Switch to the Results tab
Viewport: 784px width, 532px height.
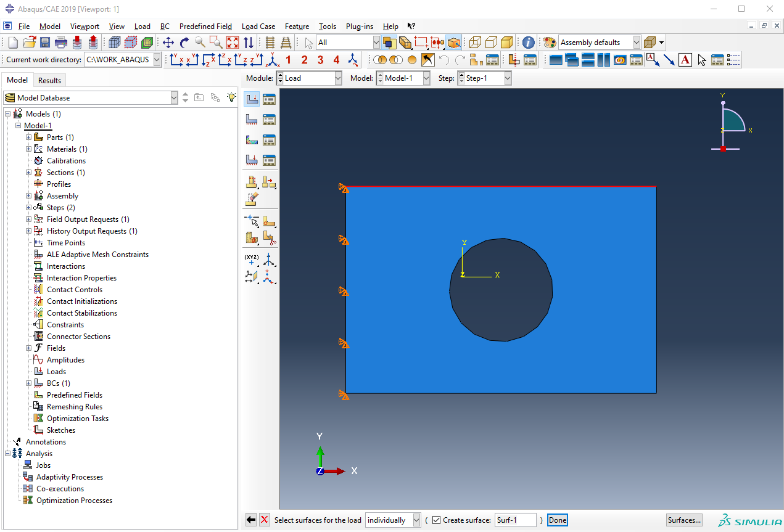coord(49,80)
